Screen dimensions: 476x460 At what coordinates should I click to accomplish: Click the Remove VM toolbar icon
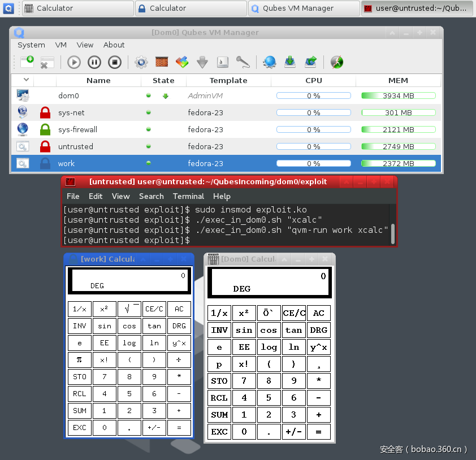click(x=47, y=62)
